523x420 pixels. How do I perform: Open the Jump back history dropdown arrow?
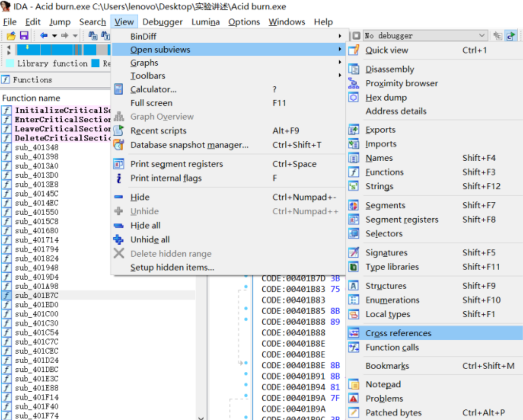54,36
